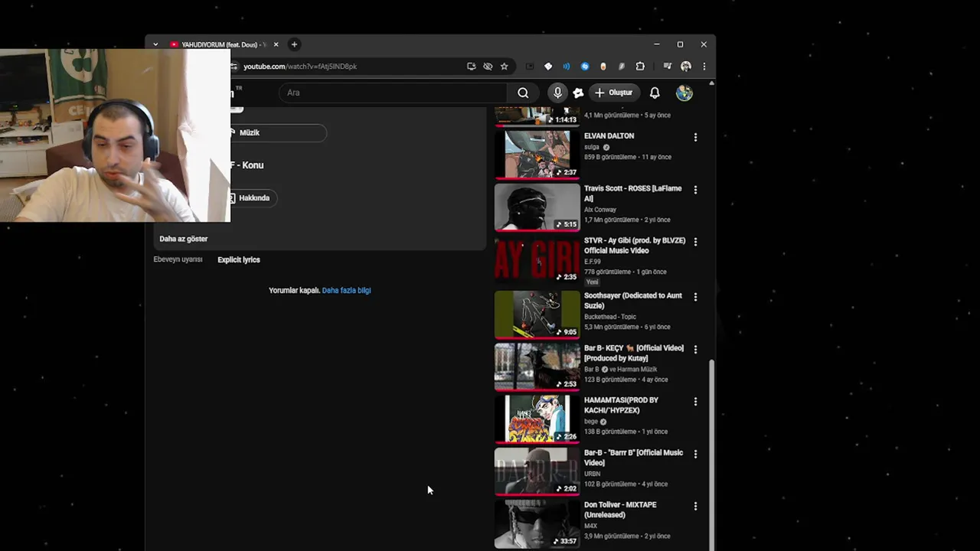Click the HAMAMTASI(PROD BY KACHI/`HYPZEX) title
This screenshot has height=551, width=980.
click(x=621, y=405)
